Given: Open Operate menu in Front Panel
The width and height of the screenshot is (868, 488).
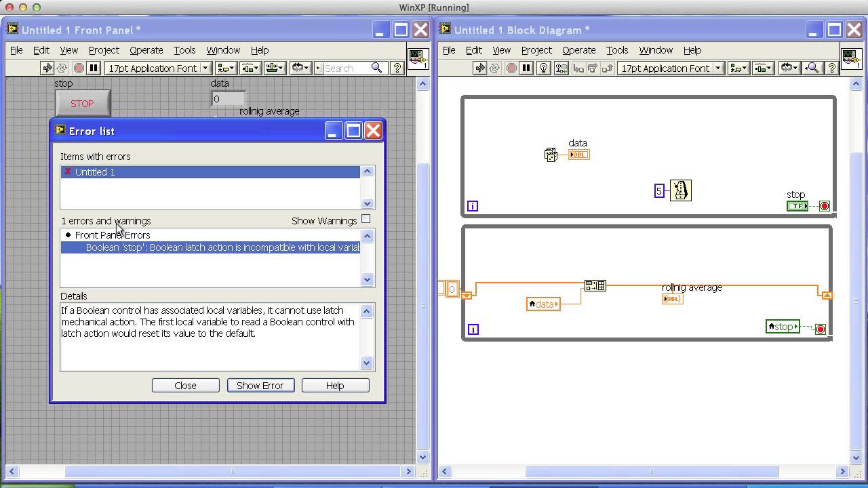Looking at the screenshot, I should click(x=146, y=50).
